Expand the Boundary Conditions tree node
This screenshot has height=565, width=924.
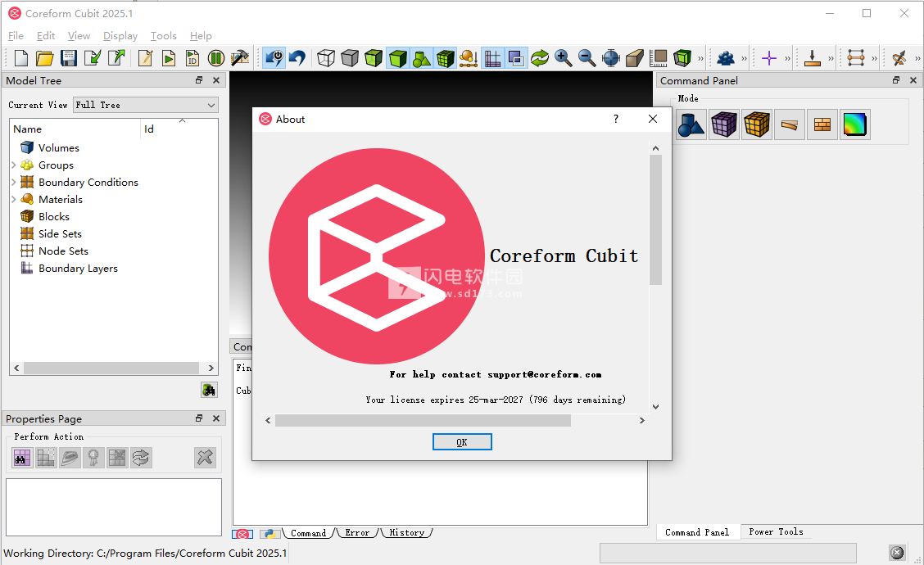14,182
